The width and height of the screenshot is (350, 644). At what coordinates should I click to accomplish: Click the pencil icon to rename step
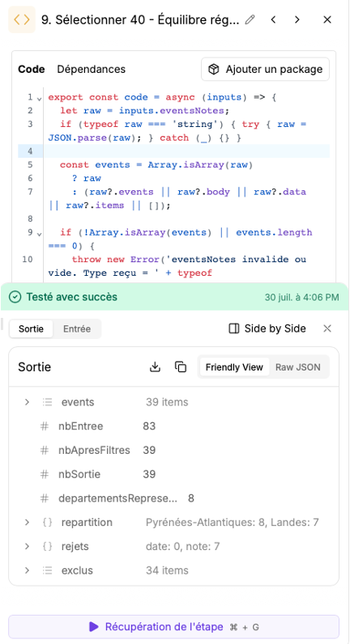click(250, 19)
